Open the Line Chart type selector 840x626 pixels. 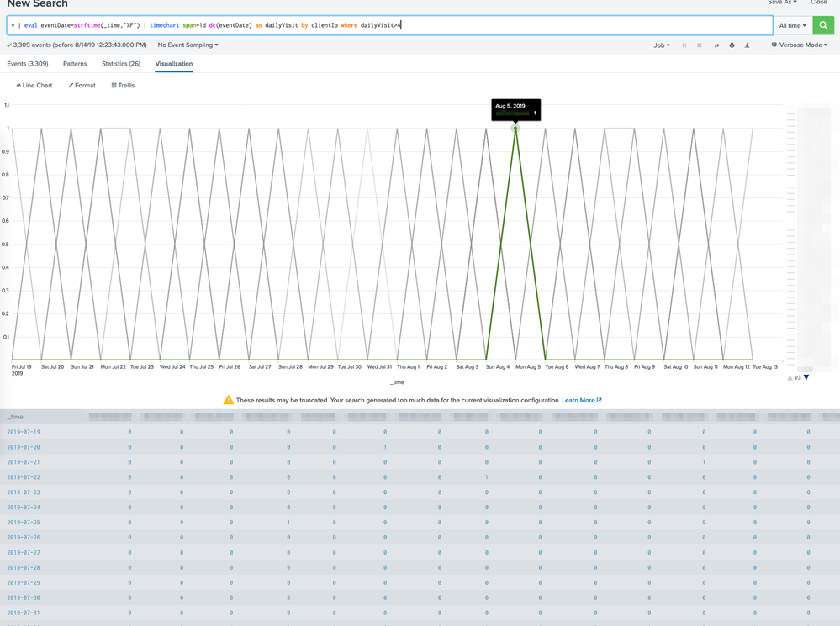point(34,86)
